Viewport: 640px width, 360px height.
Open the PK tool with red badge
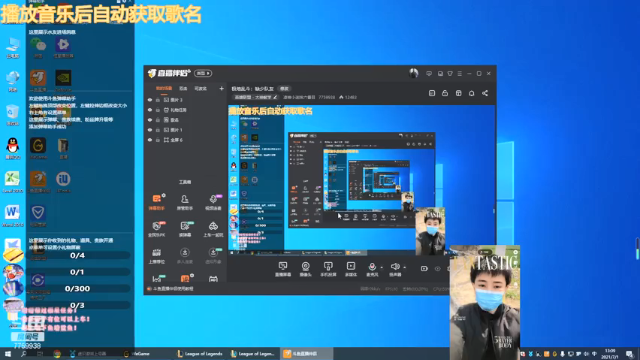pos(156,229)
